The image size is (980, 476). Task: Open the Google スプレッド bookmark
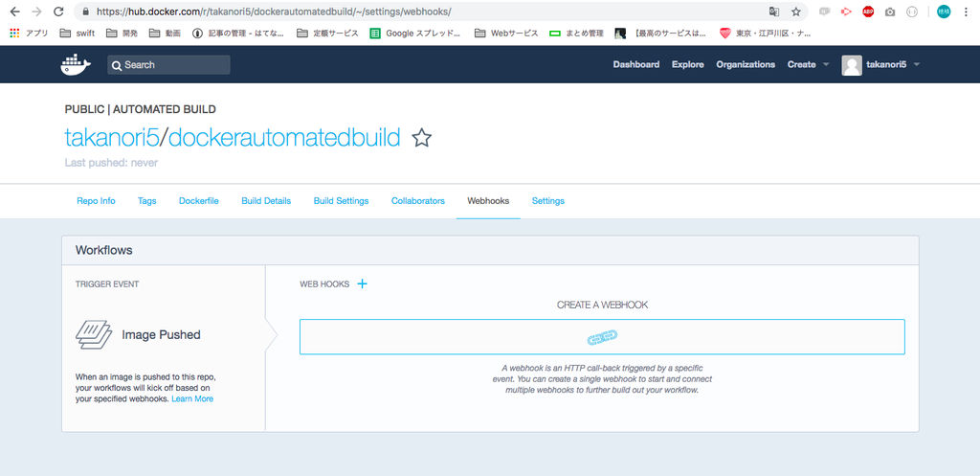coord(415,34)
